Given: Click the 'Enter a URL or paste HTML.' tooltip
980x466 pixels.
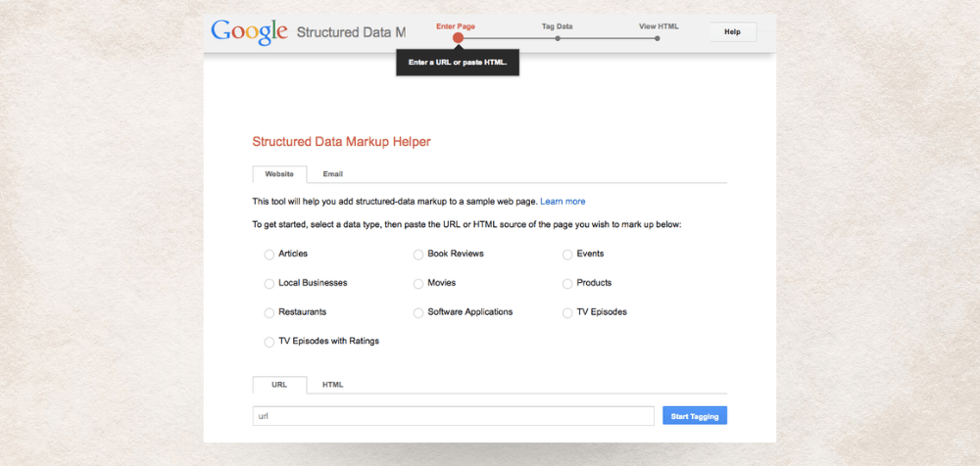Looking at the screenshot, I should coord(458,63).
